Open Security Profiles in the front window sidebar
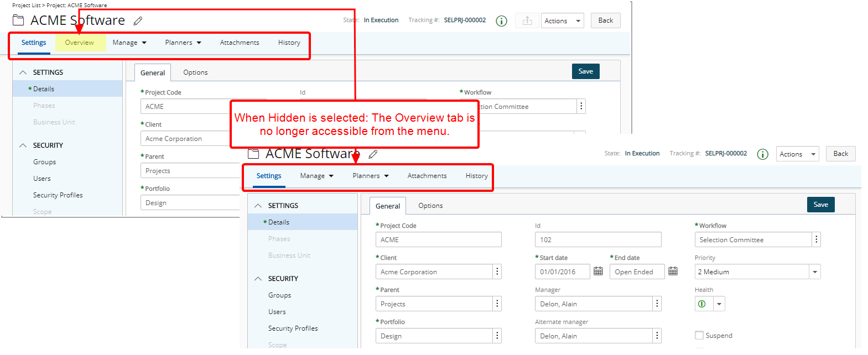Viewport: 868px width, 355px height. 293,328
